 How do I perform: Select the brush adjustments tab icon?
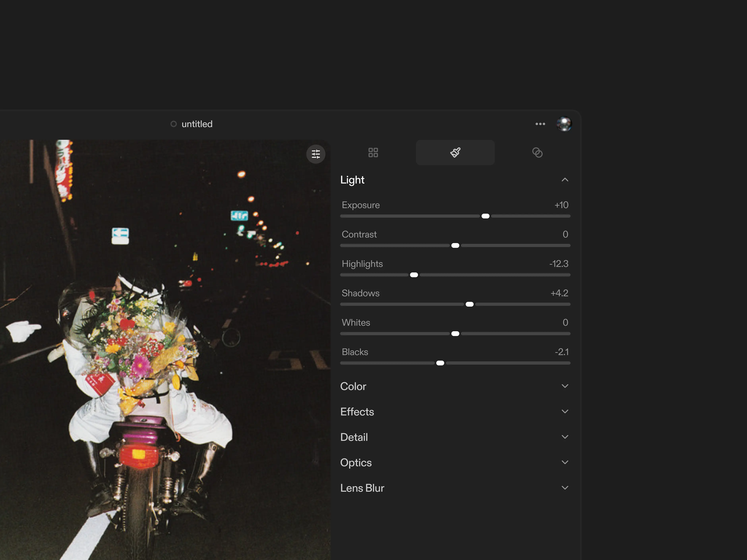(455, 153)
